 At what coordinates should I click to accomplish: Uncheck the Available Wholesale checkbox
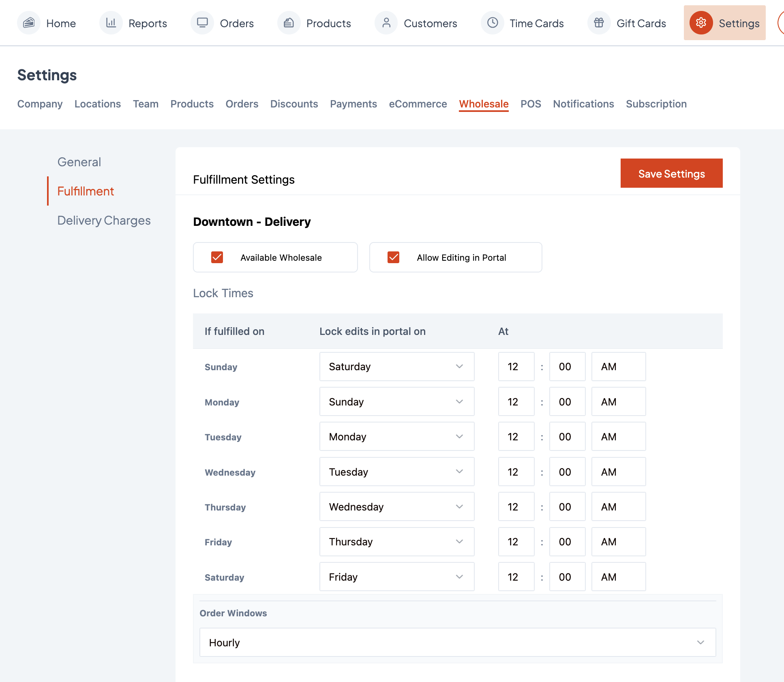coord(217,257)
